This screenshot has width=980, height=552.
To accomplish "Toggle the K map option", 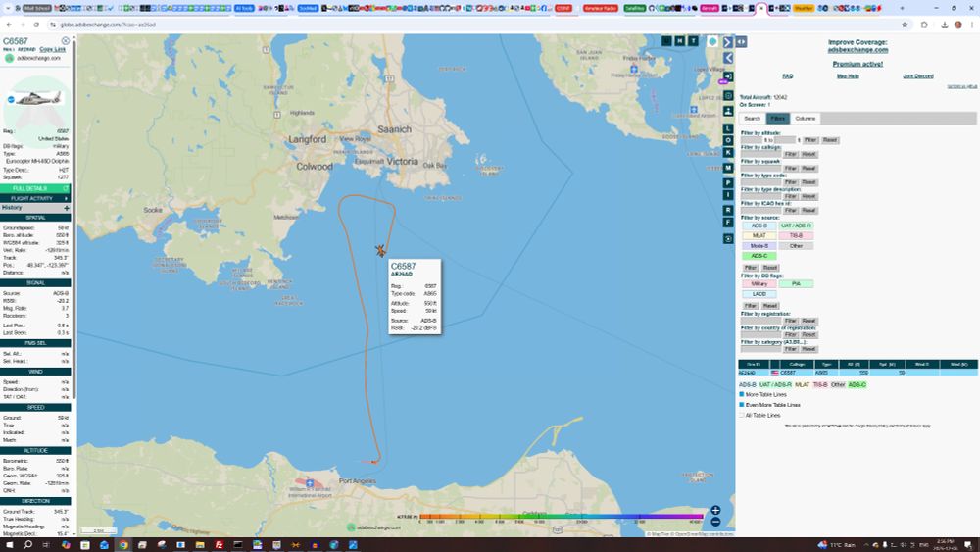I will 728,153.
